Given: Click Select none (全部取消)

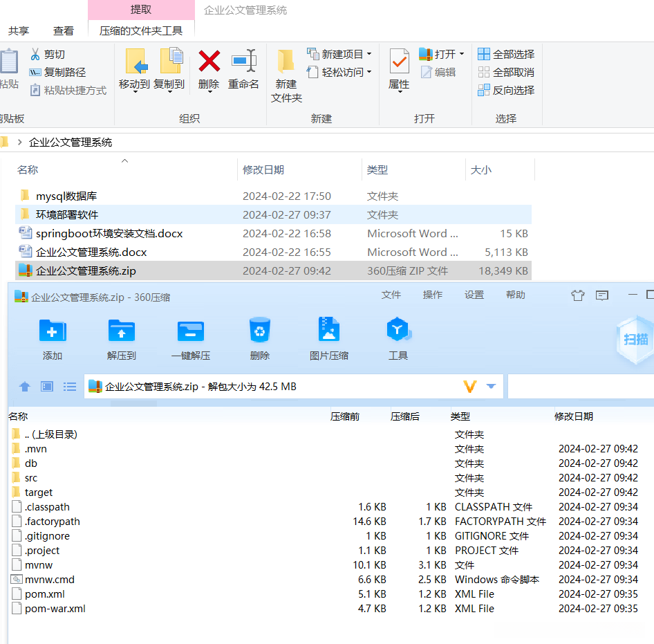Looking at the screenshot, I should 506,72.
